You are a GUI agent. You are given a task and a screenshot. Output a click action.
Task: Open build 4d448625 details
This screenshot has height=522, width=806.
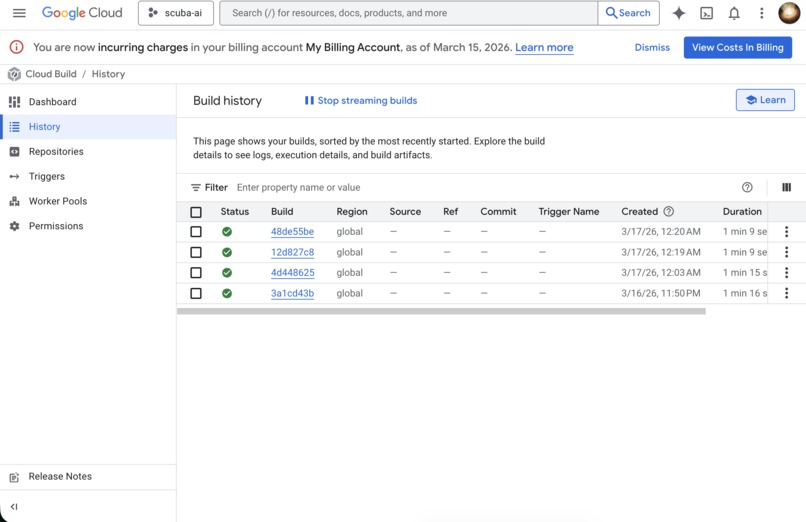pyautogui.click(x=292, y=273)
